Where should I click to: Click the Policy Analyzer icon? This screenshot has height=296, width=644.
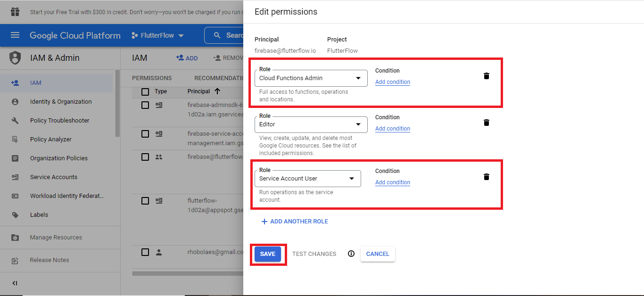(15, 140)
